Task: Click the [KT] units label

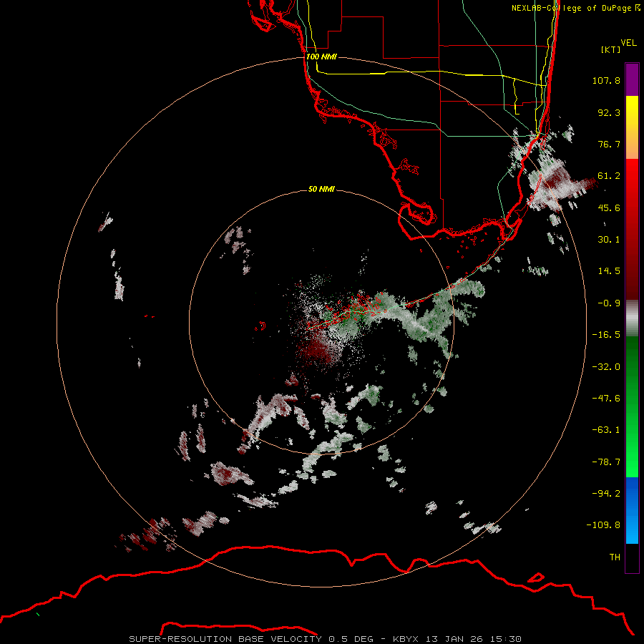Action: click(x=611, y=49)
